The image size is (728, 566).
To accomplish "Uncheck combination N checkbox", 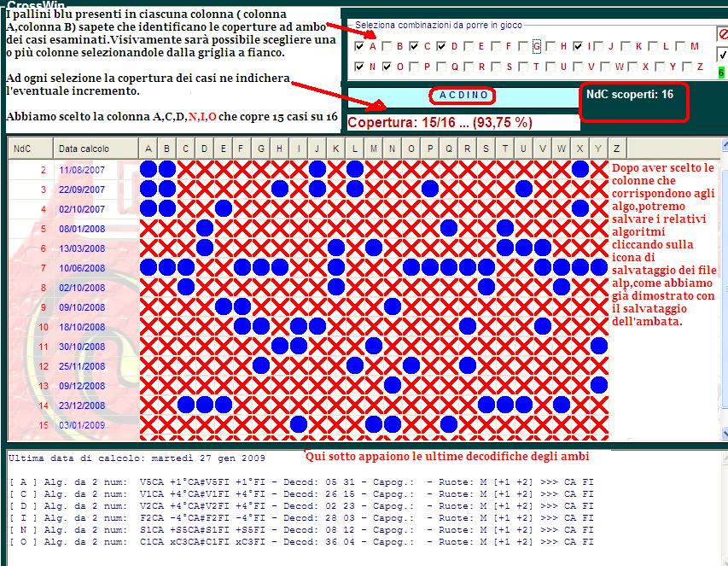I will coord(359,67).
